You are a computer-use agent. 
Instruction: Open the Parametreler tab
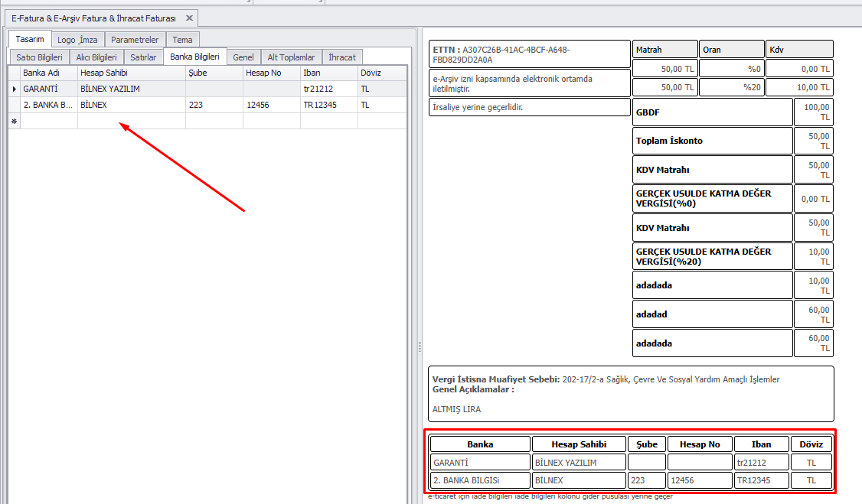[134, 40]
